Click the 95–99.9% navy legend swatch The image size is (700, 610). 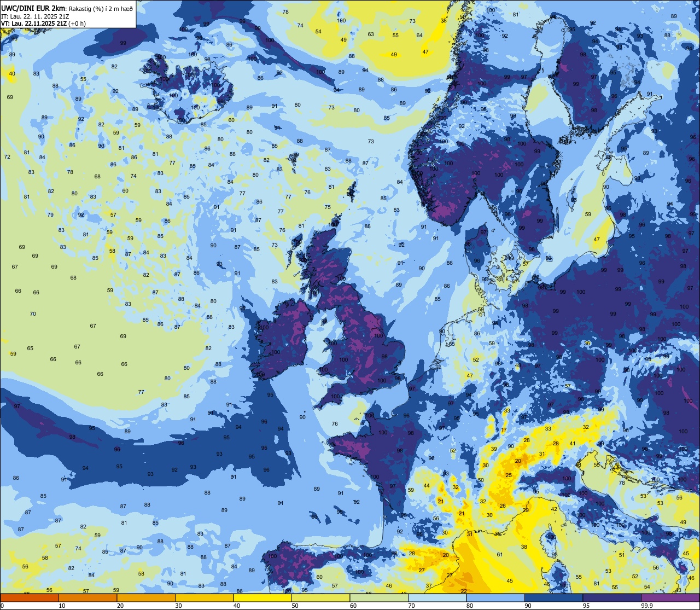(x=612, y=598)
